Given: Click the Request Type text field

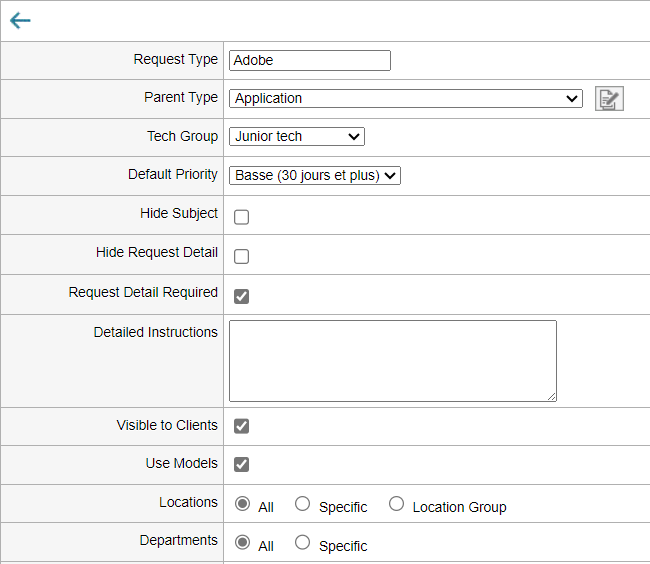Looking at the screenshot, I should (x=309, y=60).
